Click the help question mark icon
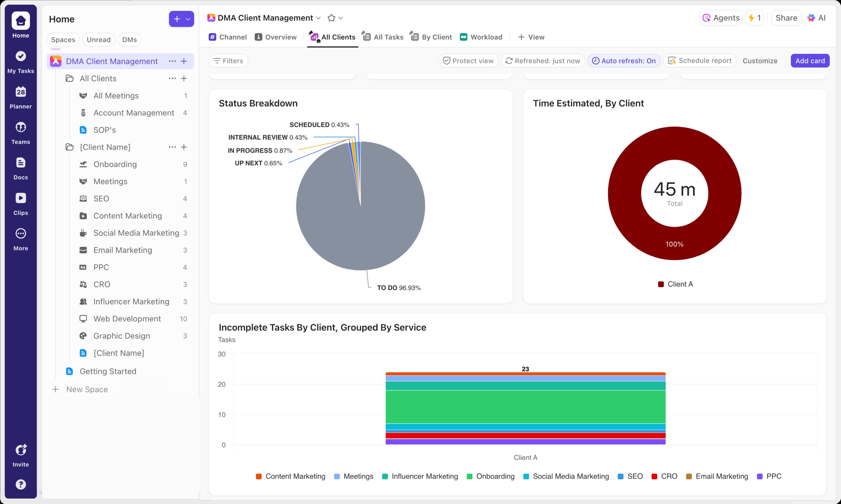The height and width of the screenshot is (504, 841). coord(20,484)
